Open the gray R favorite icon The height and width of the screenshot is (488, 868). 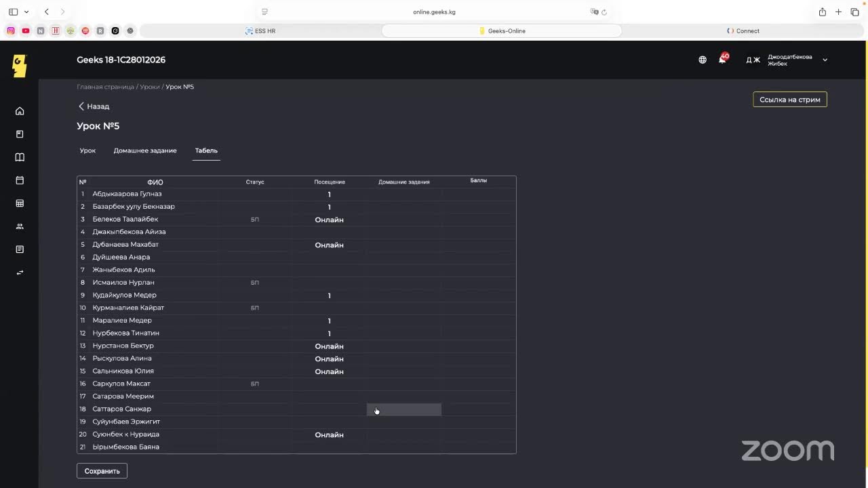click(100, 30)
